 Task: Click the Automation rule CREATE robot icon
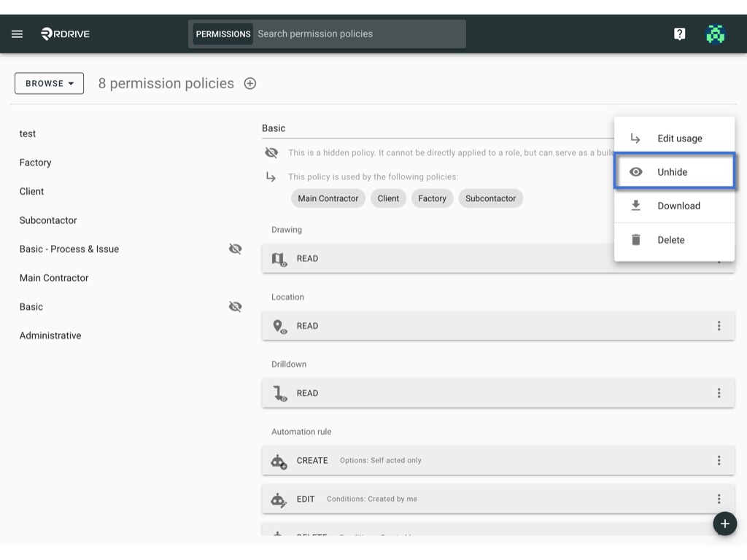tap(279, 461)
